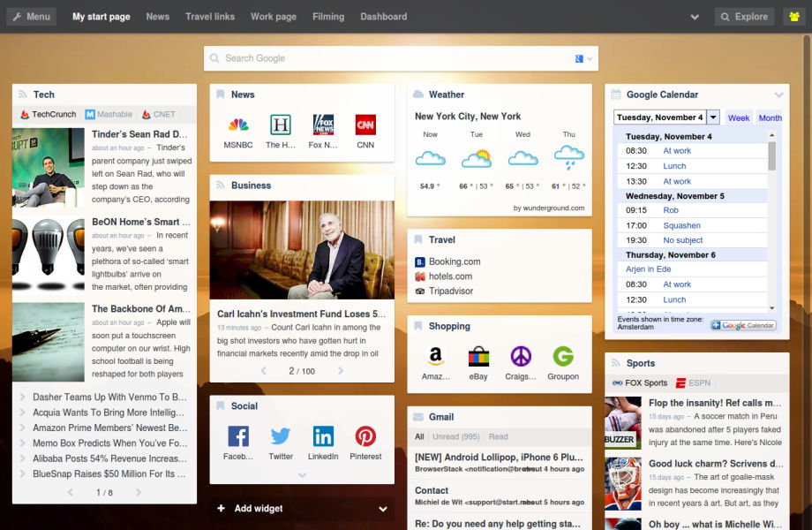The height and width of the screenshot is (530, 812).
Task: Click the Weather widget cloud header icon
Action: [x=417, y=95]
